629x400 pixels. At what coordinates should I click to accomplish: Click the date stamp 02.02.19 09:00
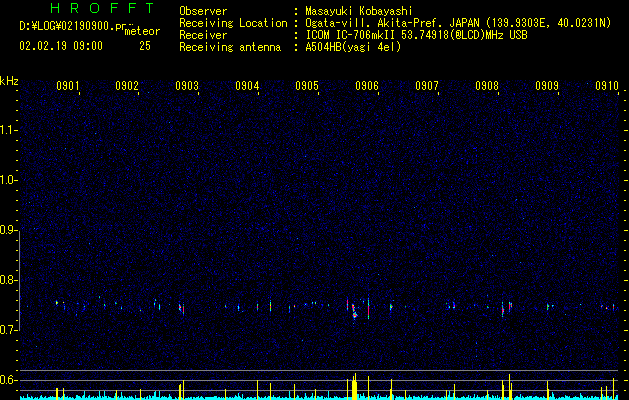pos(61,46)
